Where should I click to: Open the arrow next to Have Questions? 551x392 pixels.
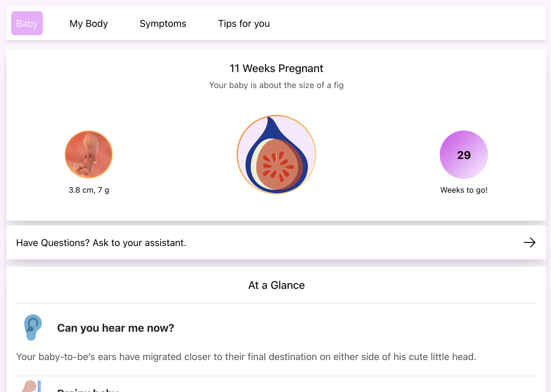click(529, 242)
